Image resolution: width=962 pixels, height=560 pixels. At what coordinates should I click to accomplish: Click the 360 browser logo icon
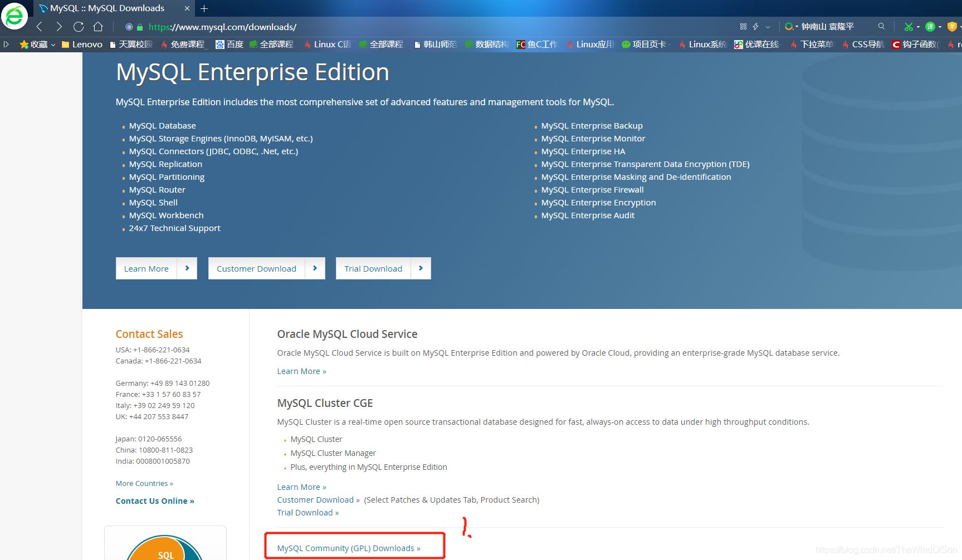tap(14, 16)
